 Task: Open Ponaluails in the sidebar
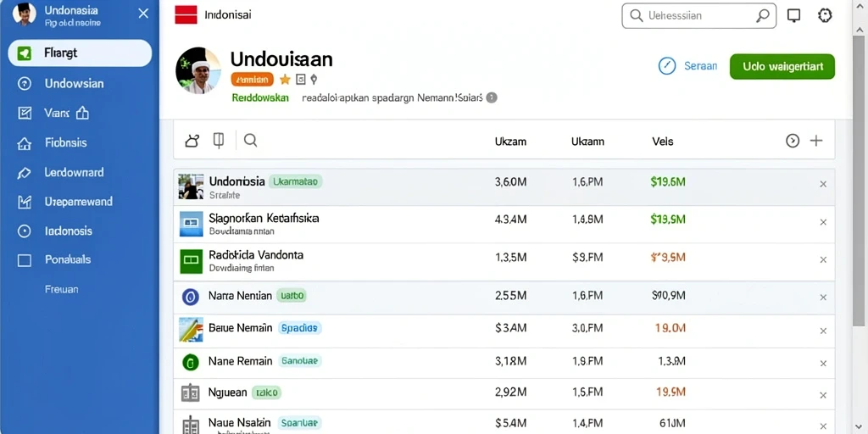(68, 259)
